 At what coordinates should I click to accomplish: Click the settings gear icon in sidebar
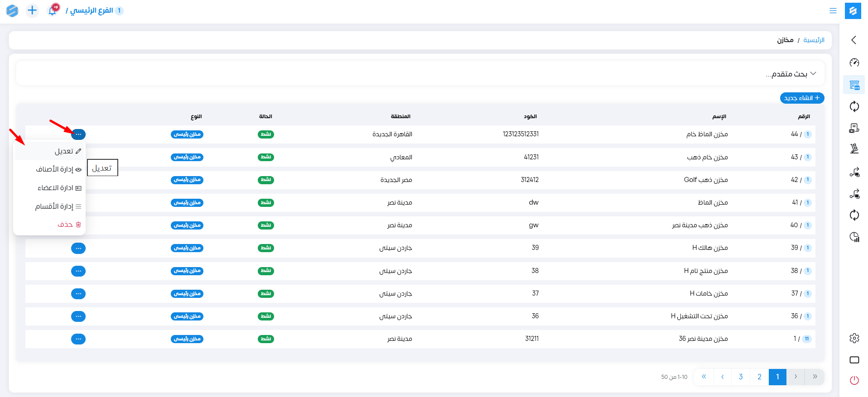pyautogui.click(x=854, y=338)
